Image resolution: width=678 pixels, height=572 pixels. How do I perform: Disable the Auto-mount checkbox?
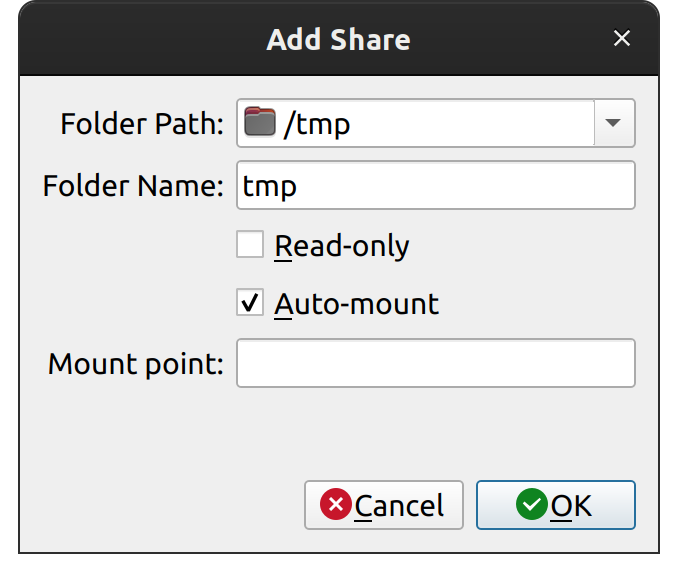(x=250, y=303)
